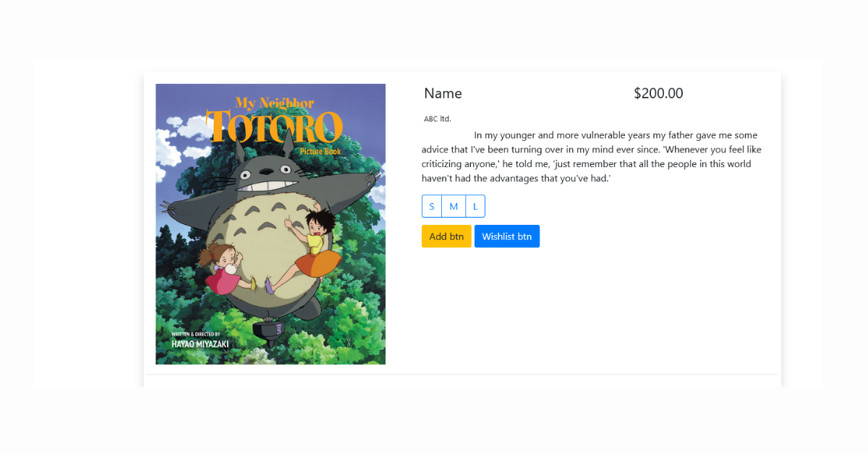Click the $200.00 price label
This screenshot has height=454, width=868.
click(658, 93)
